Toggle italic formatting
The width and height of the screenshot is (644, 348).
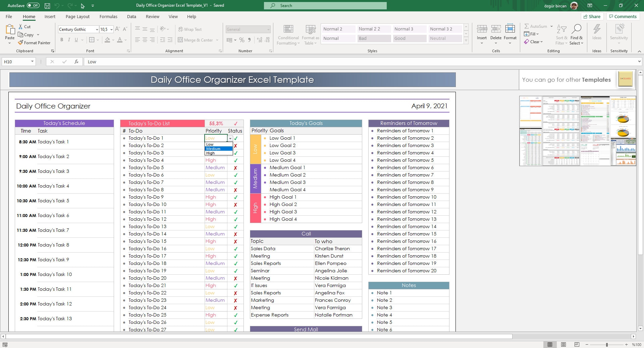click(69, 40)
